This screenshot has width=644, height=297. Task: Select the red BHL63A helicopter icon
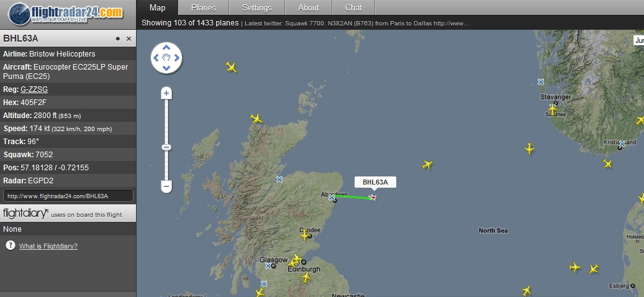tap(373, 198)
